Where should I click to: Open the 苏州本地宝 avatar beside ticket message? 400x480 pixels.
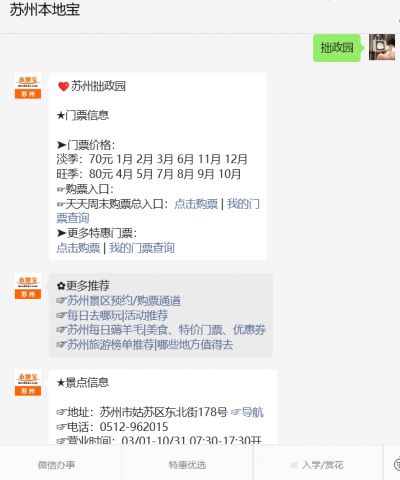click(28, 86)
